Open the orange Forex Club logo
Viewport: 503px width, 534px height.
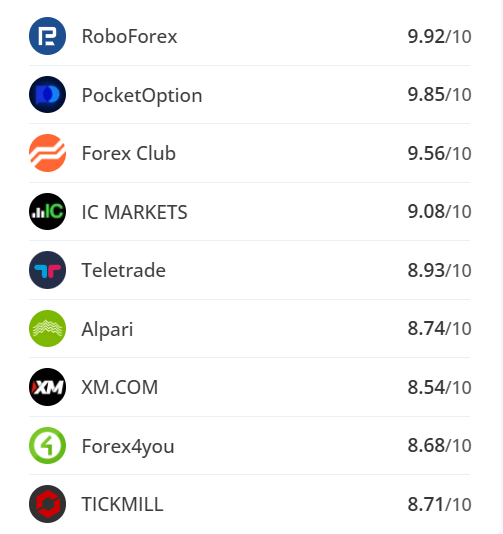point(47,153)
